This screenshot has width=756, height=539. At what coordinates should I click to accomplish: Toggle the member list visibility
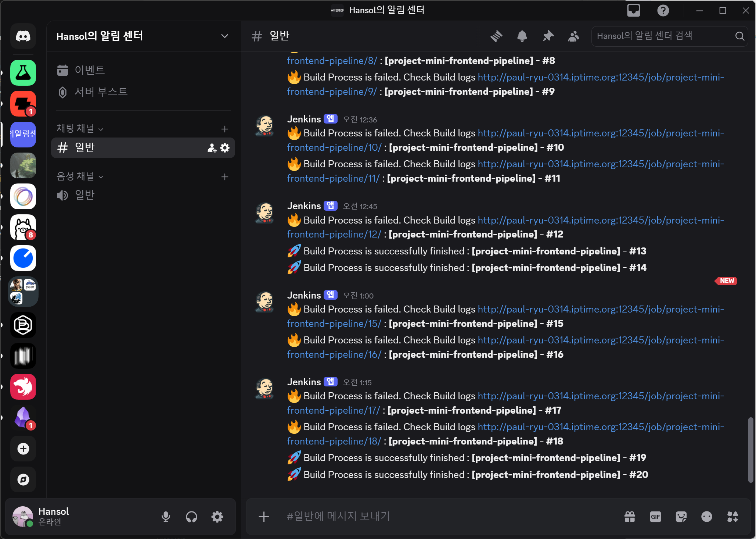(573, 36)
